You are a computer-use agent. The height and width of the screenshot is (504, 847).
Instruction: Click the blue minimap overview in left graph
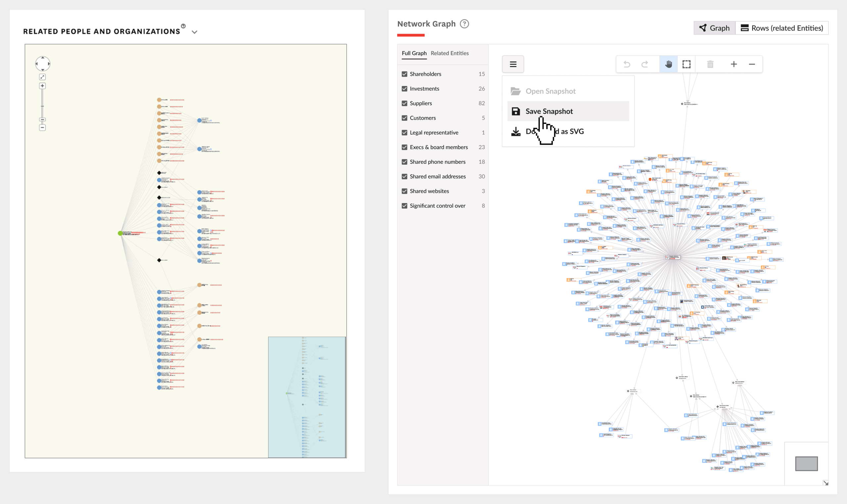point(307,397)
